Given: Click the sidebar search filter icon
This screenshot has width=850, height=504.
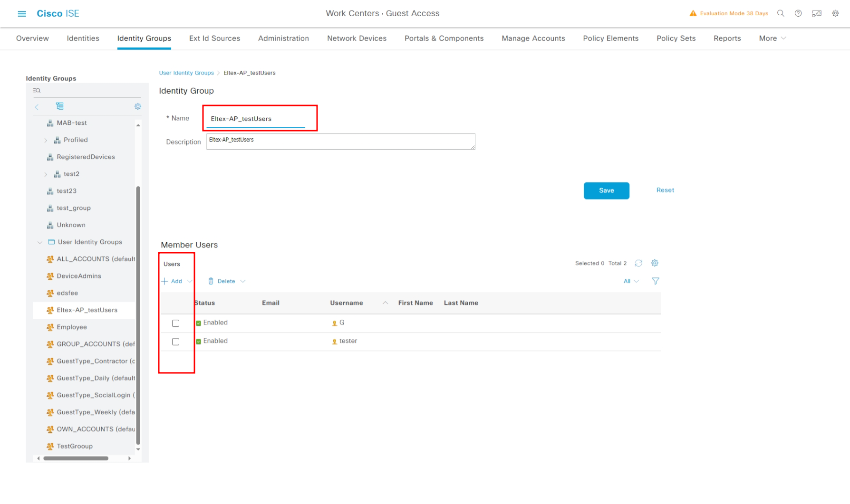Looking at the screenshot, I should [x=37, y=90].
